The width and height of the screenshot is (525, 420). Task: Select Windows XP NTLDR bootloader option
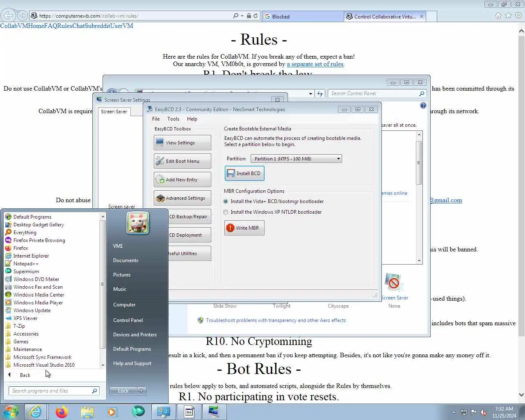click(x=272, y=212)
